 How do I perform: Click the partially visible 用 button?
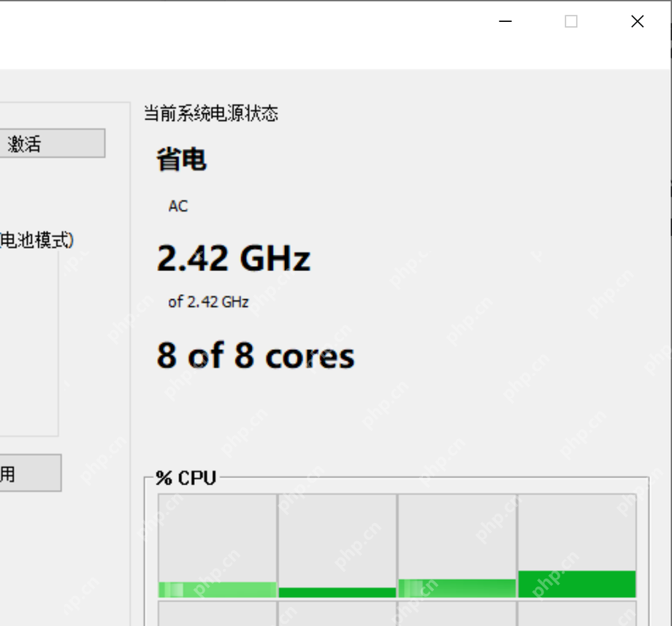(x=31, y=473)
